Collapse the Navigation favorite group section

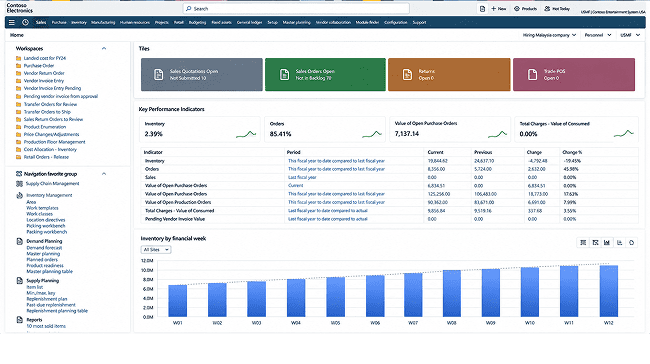coord(104,174)
